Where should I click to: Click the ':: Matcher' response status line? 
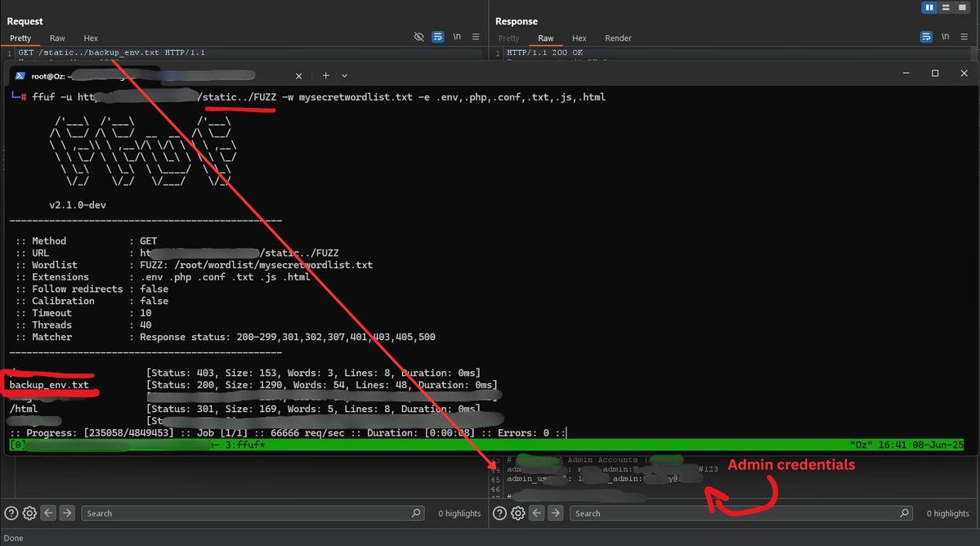(225, 337)
